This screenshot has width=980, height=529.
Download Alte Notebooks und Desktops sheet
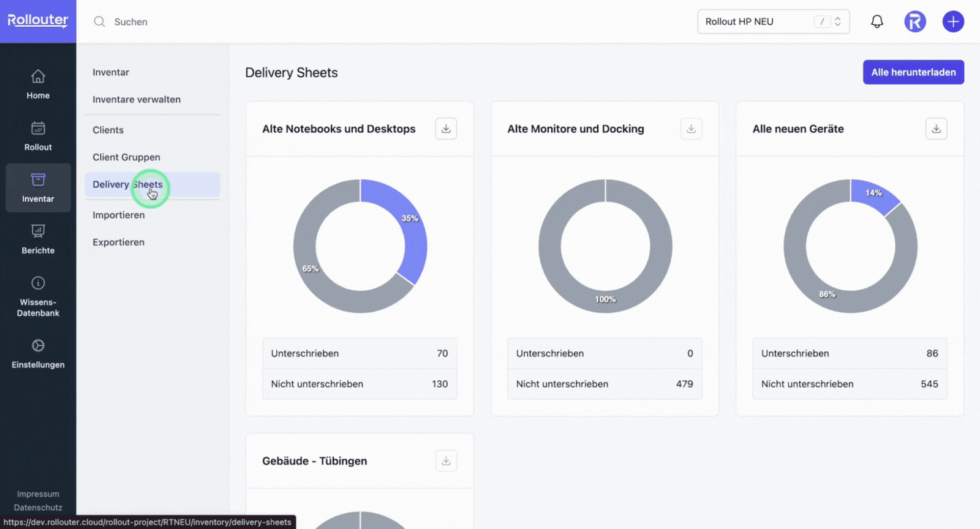[x=446, y=129]
